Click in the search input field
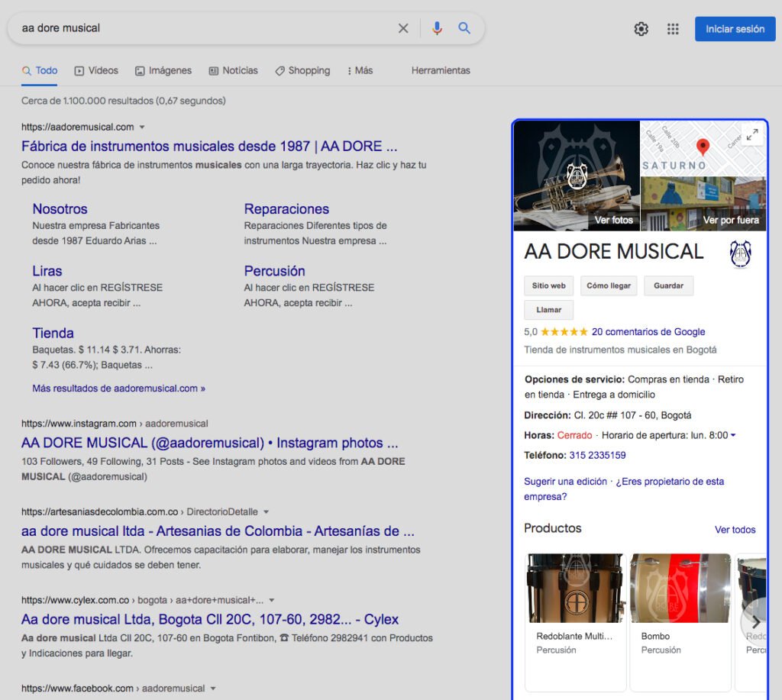The image size is (782, 700). click(x=205, y=28)
